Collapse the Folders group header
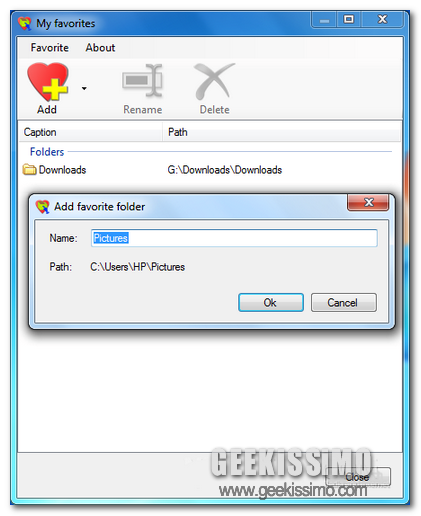This screenshot has width=421, height=516. [47, 152]
